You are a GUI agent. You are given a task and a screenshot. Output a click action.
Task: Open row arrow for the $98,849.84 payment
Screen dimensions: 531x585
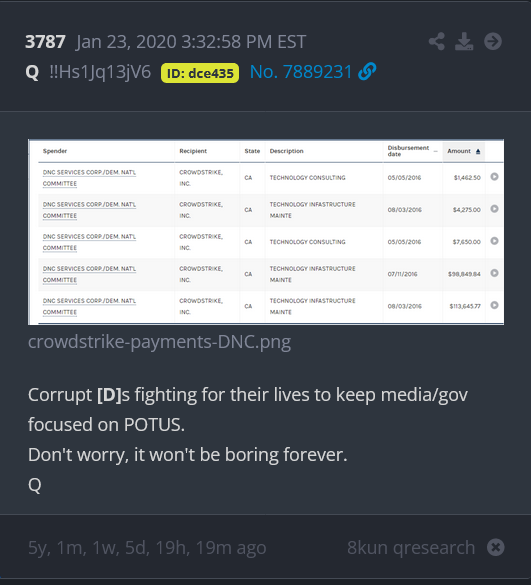pos(494,273)
